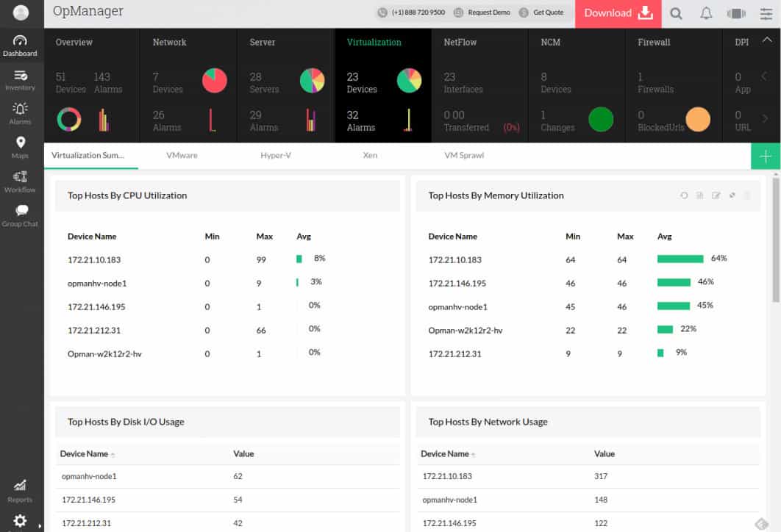781x532 pixels.
Task: Click the Overview donut chart
Action: [69, 120]
